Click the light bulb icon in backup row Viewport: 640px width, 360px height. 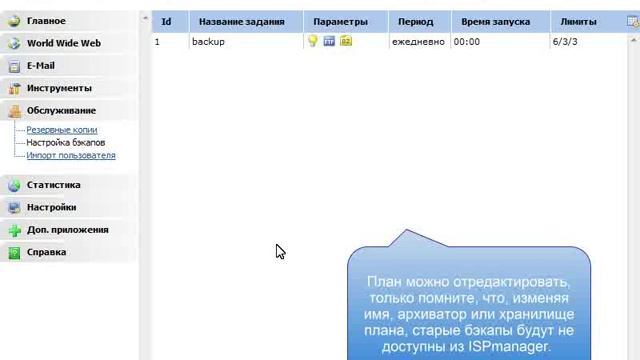(313, 41)
